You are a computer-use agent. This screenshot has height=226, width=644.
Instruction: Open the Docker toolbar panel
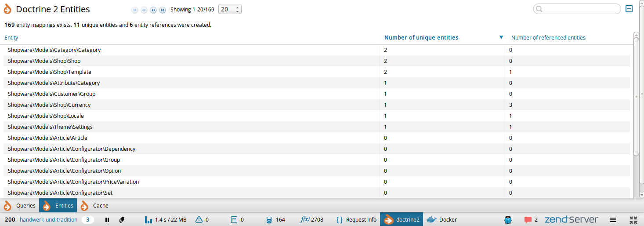tap(442, 219)
